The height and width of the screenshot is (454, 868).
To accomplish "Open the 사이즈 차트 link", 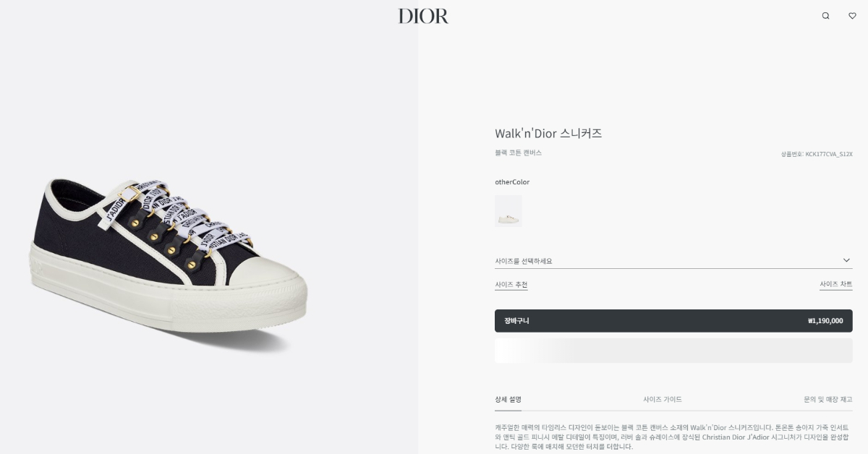I will pyautogui.click(x=835, y=285).
